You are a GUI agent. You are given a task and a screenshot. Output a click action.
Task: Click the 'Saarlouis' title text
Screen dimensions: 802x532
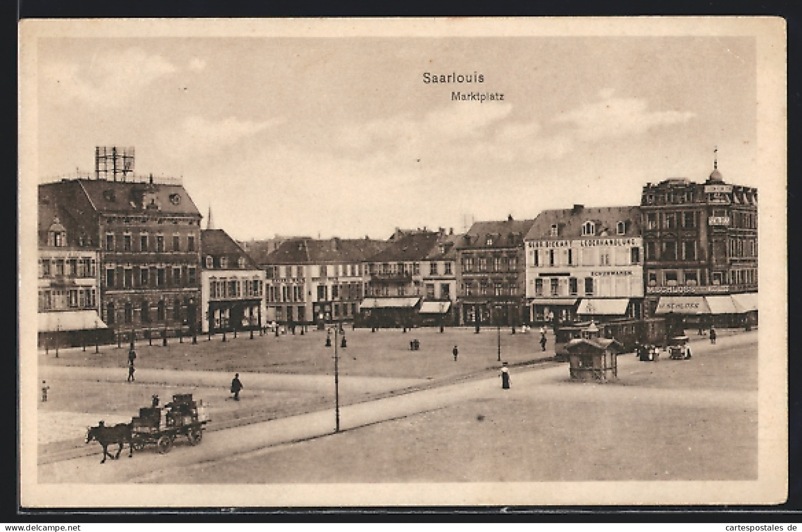coord(453,77)
